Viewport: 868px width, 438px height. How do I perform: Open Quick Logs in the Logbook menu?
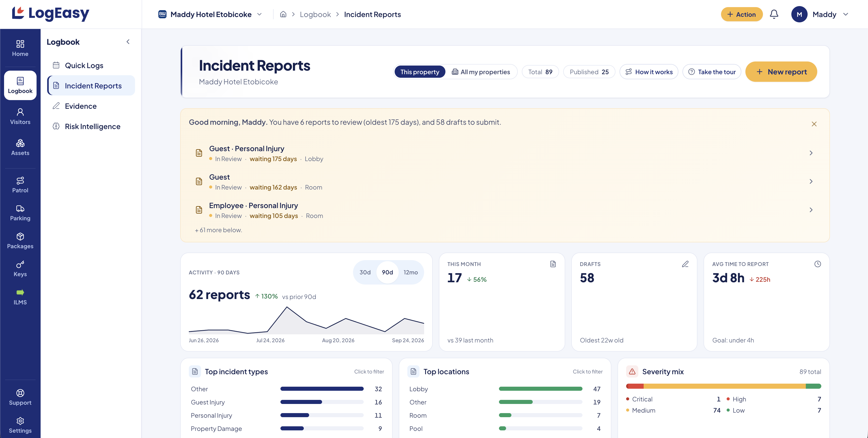[x=91, y=65]
